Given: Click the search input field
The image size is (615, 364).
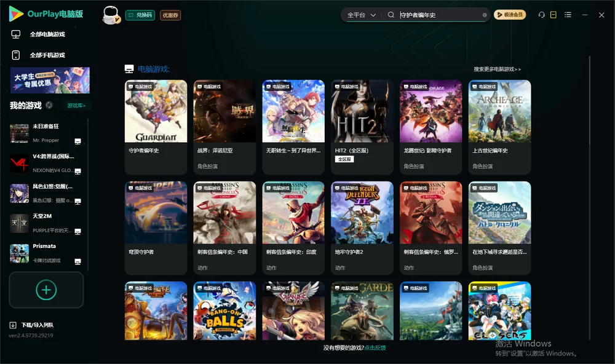Looking at the screenshot, I should pyautogui.click(x=439, y=15).
